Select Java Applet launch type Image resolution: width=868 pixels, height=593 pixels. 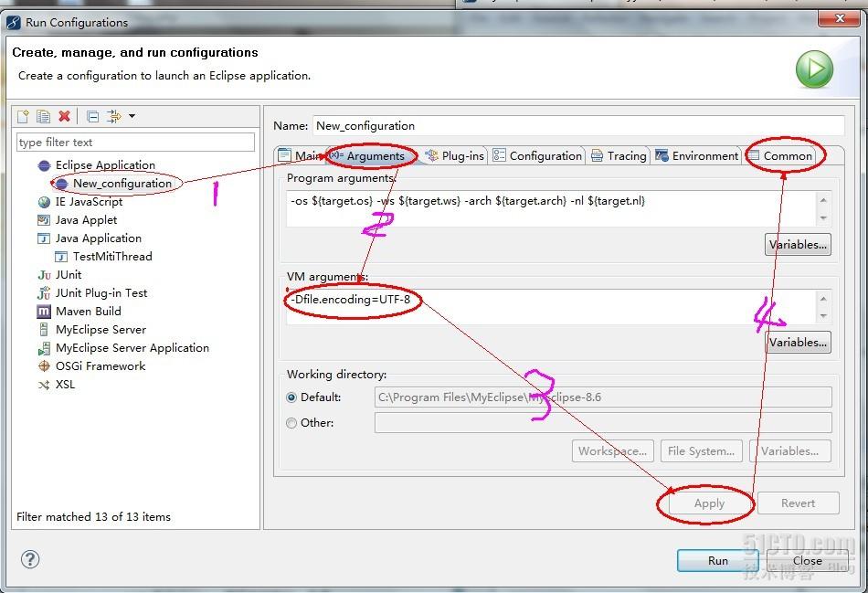click(87, 220)
